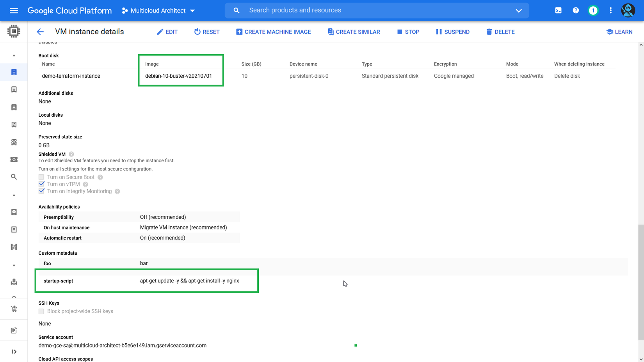Toggle Turn on Secure Boot checkbox
644x362 pixels.
41,177
